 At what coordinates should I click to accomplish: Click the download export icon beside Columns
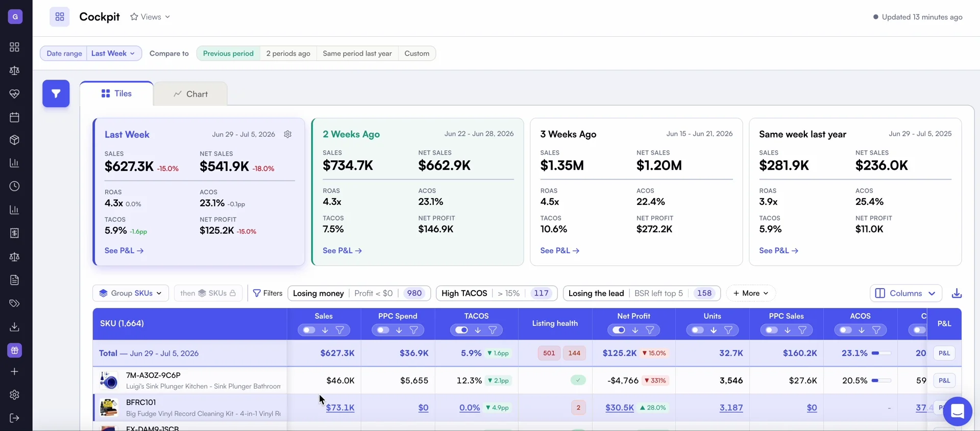tap(957, 293)
